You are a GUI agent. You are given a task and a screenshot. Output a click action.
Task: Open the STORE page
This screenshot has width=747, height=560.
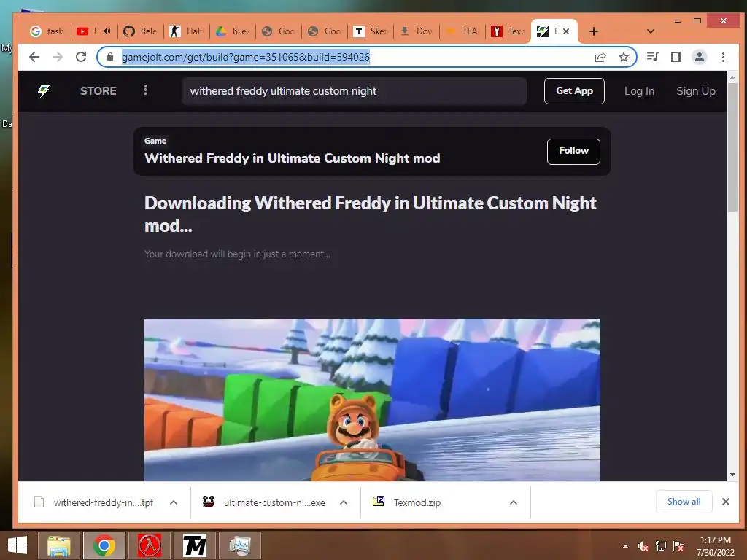(x=98, y=91)
